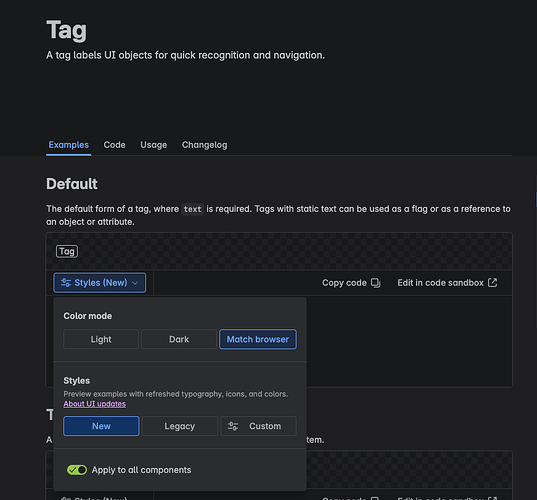Select the New styles option
Screen dimensions: 537x500
click(101, 426)
